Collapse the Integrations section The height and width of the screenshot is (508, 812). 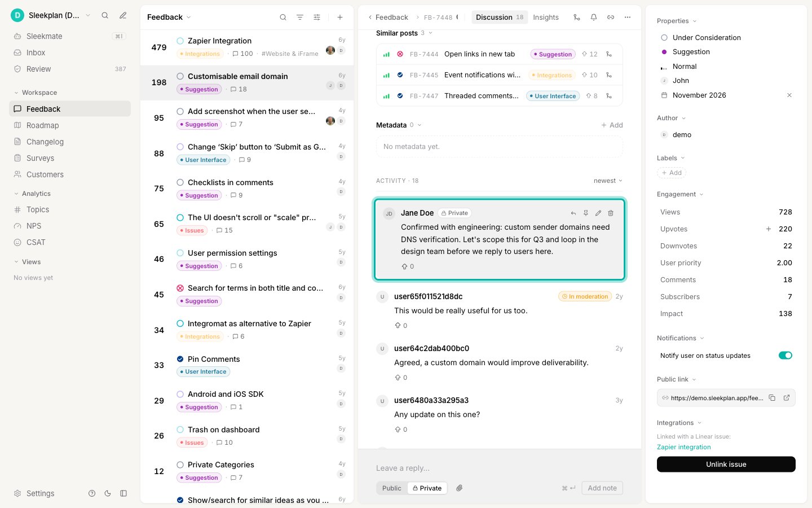679,423
